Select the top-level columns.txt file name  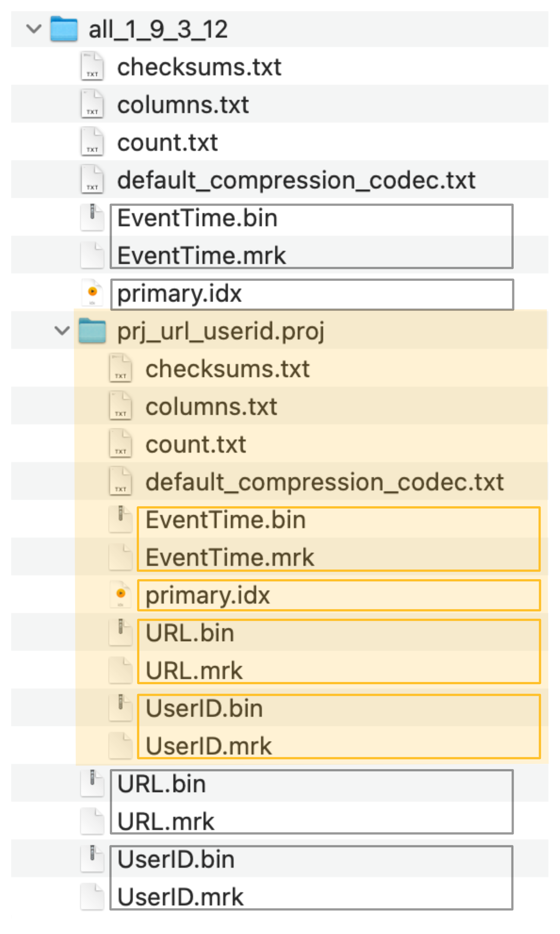click(183, 105)
